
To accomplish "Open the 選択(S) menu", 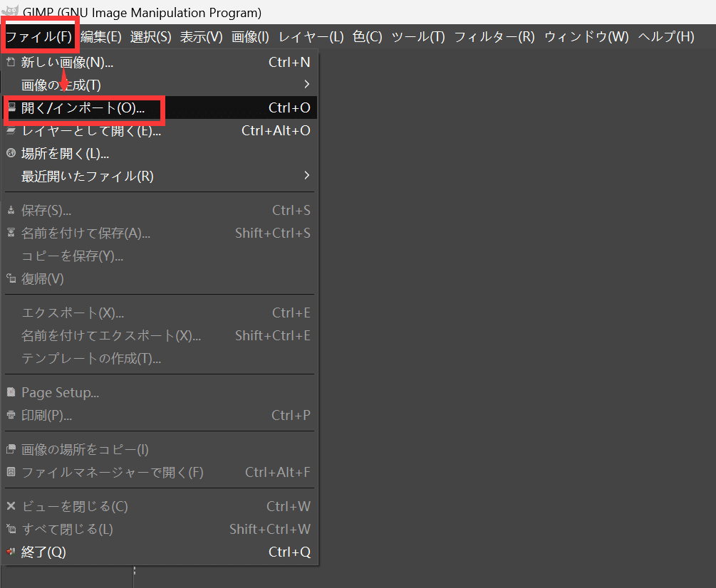I will point(151,36).
